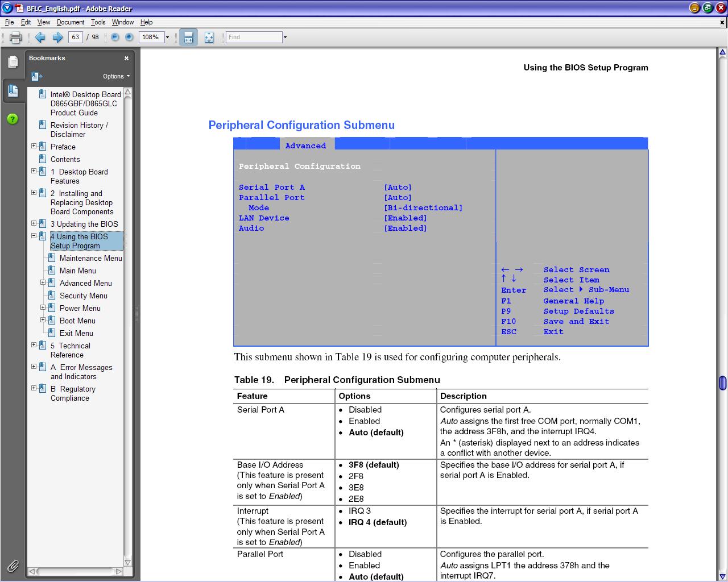Open the Document menu
Viewport: 728px width, 582px height.
tap(71, 22)
